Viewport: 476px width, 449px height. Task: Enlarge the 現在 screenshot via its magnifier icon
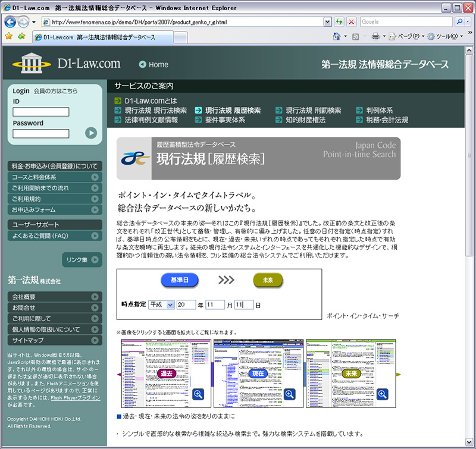pyautogui.click(x=290, y=394)
